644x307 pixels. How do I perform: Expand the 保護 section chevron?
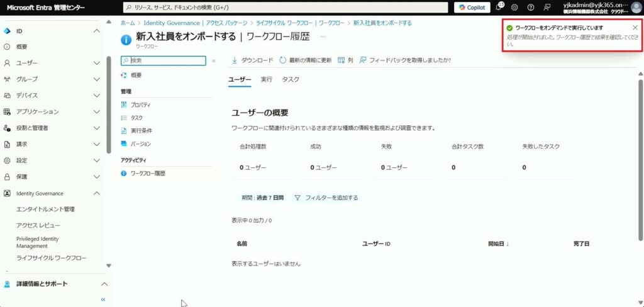(96, 177)
